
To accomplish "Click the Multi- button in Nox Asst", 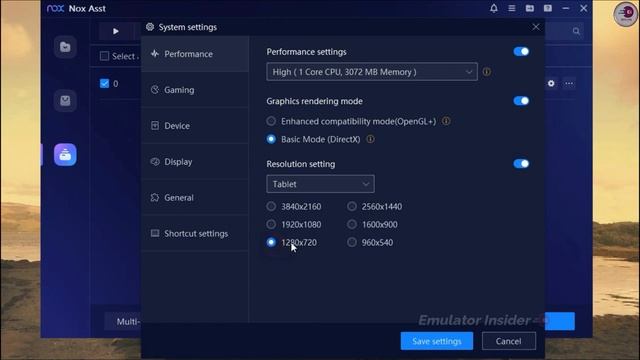I will 123,322.
